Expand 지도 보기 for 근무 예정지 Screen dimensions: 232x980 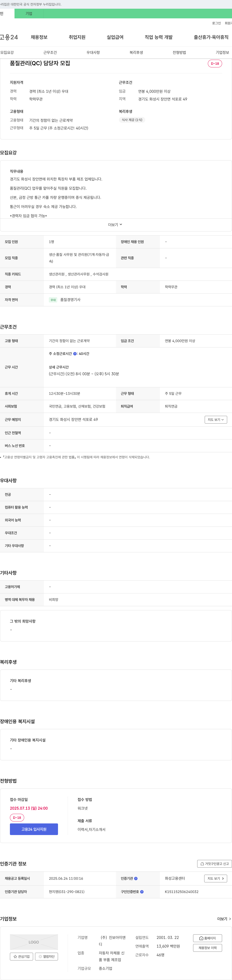(216, 420)
